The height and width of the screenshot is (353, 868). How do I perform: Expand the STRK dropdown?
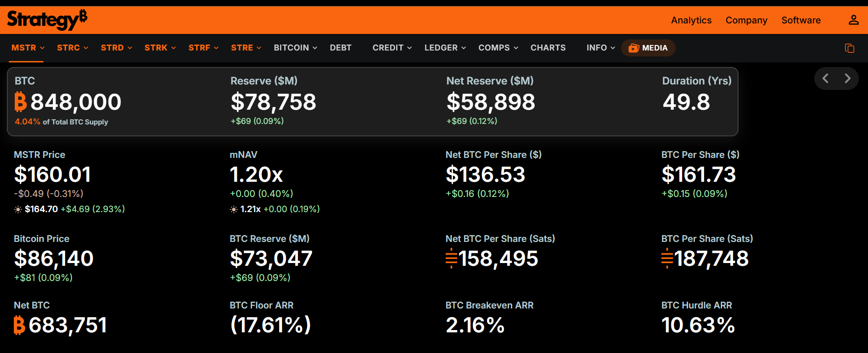click(x=160, y=48)
